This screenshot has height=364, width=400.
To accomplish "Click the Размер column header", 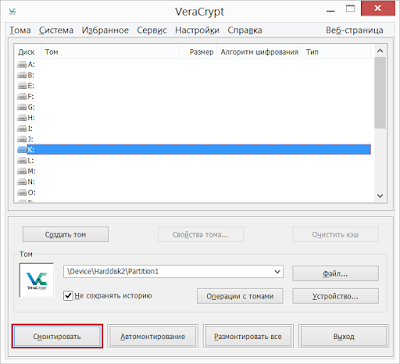I will 198,52.
